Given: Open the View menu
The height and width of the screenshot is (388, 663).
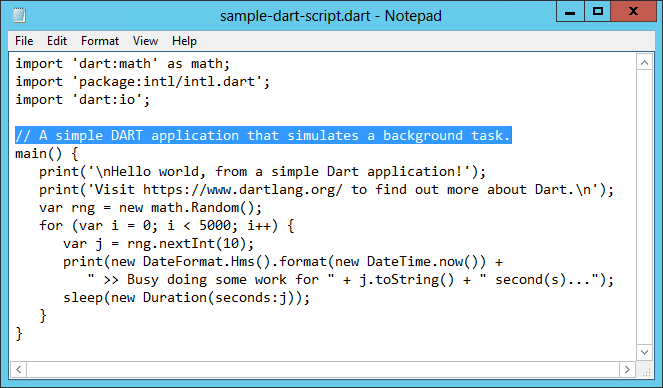Looking at the screenshot, I should (x=145, y=41).
